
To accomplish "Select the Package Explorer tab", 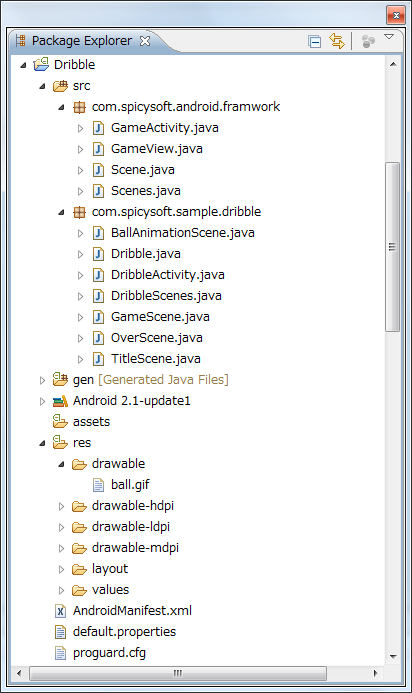I will tap(82, 41).
